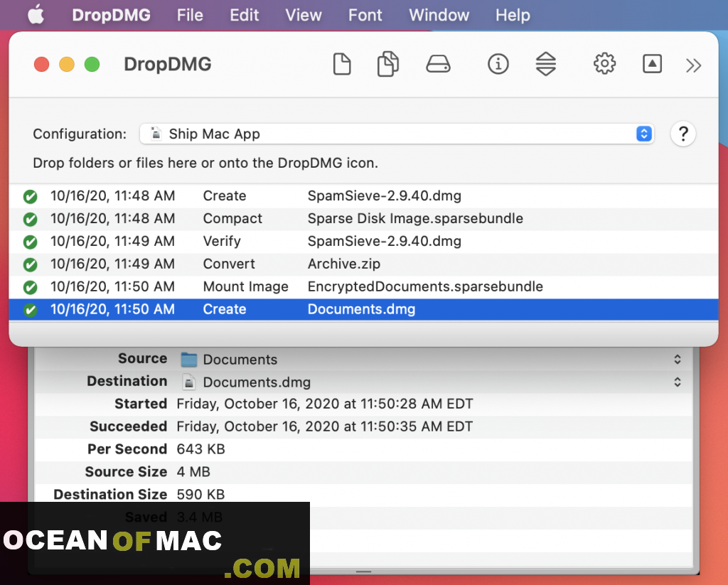Select the Sparse Disk Image.sparsebundle file name
Screen dimensions: 728x585
point(415,219)
